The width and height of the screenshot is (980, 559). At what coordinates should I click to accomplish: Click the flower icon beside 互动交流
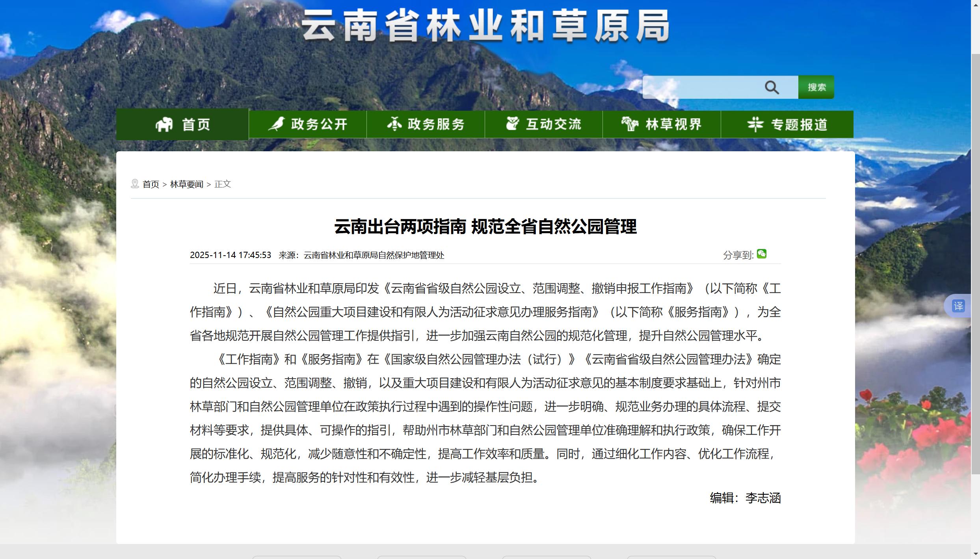tap(512, 124)
